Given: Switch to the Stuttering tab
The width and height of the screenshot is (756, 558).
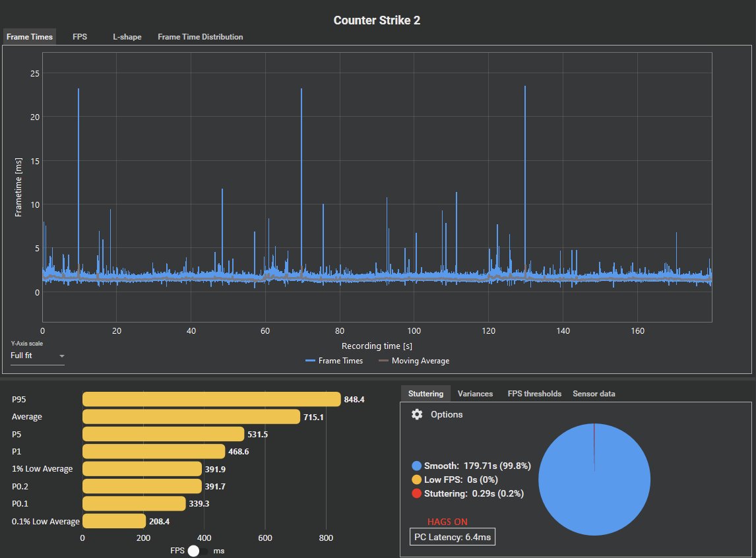Looking at the screenshot, I should coord(425,394).
